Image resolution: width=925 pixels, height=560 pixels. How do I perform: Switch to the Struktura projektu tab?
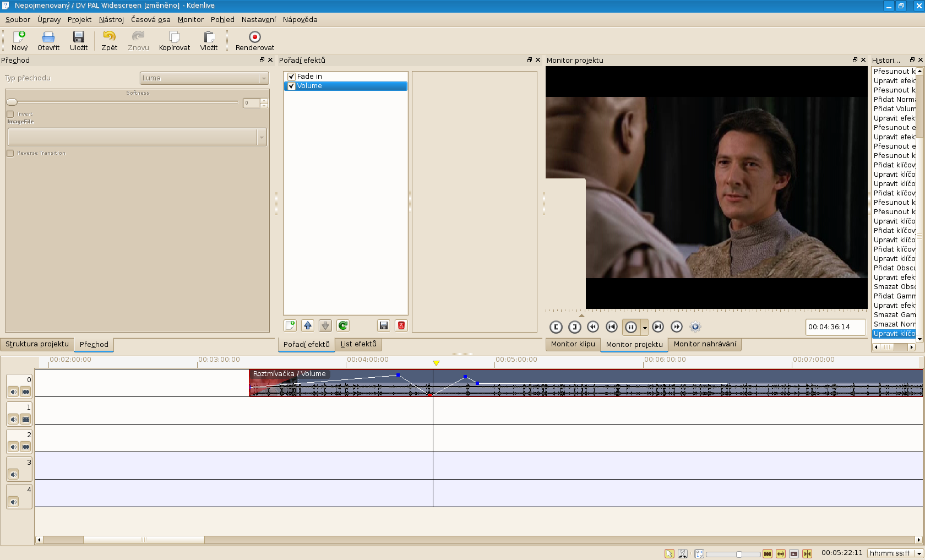(37, 344)
